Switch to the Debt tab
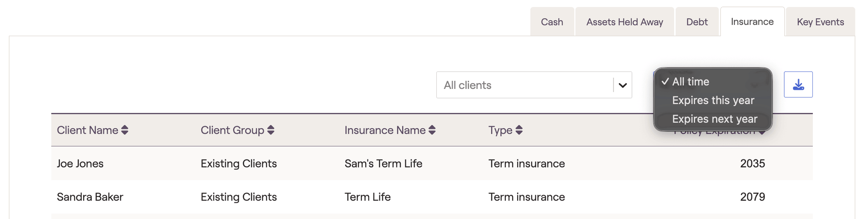Screen dimensions: 868x219 pos(697,22)
